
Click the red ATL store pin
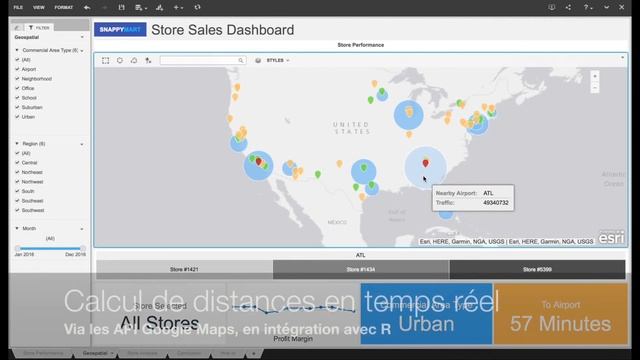pyautogui.click(x=426, y=163)
